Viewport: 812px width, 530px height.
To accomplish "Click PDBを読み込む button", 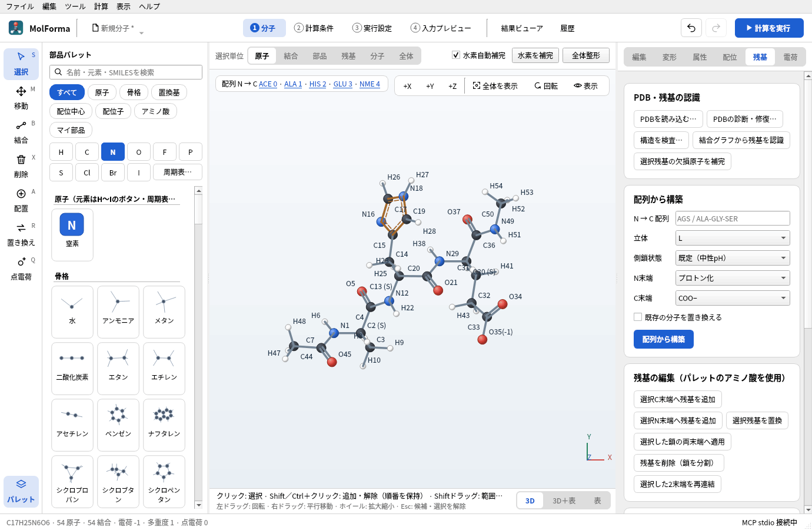I will coord(668,119).
